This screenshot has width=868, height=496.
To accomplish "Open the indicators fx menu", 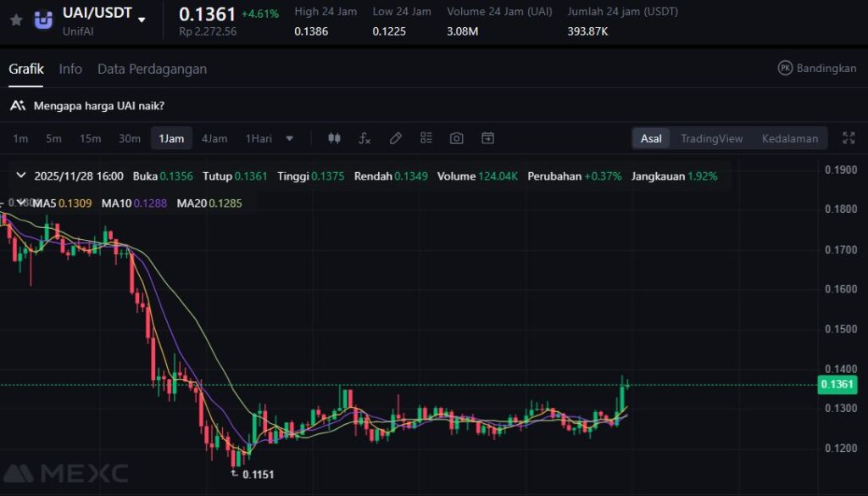I will tap(364, 138).
